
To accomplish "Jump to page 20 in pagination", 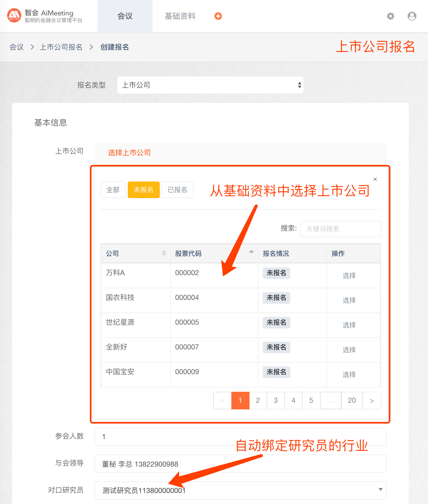I will coord(352,401).
